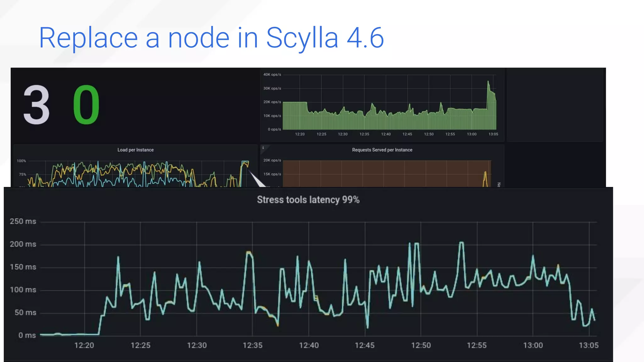Click 12:40 tick on top ops graph
Viewport: 644px width, 362px height.
pyautogui.click(x=386, y=134)
